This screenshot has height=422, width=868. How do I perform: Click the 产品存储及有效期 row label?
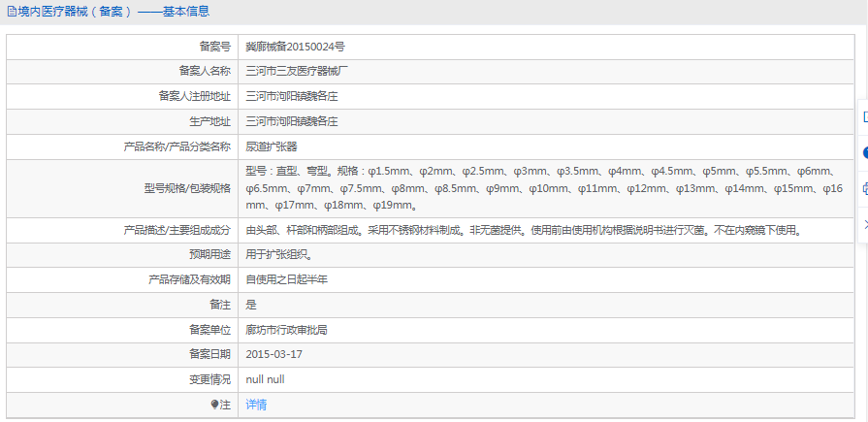coord(189,279)
